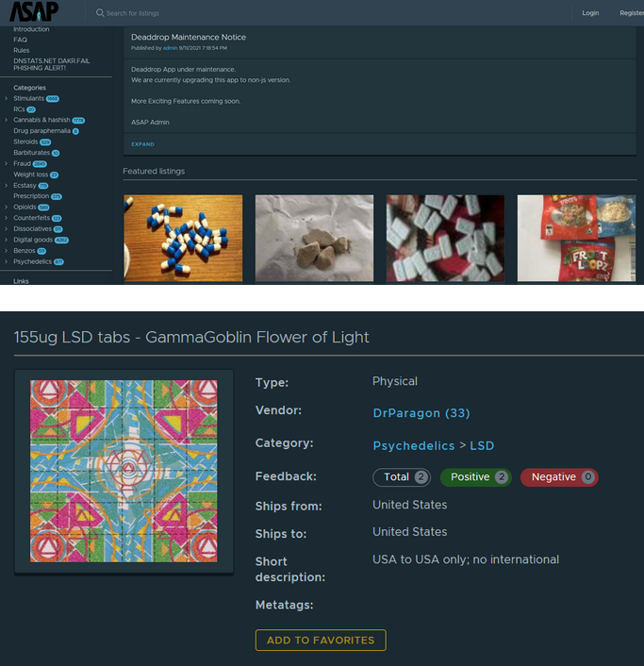Expand the Fraud category chevron
The height and width of the screenshot is (666, 644).
pyautogui.click(x=6, y=163)
